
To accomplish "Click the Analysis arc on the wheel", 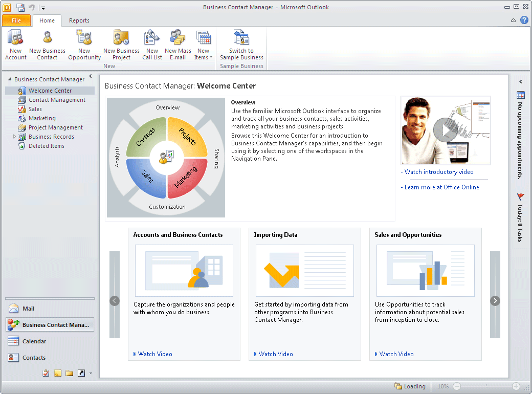I will point(117,157).
